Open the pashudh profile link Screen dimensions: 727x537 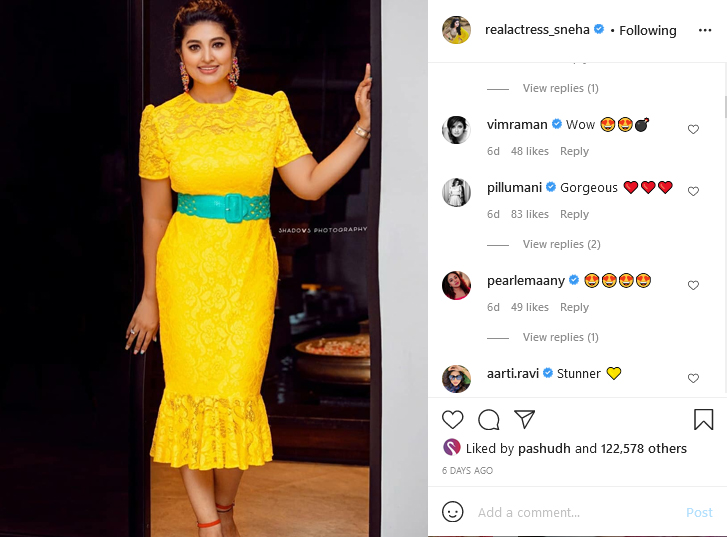click(x=544, y=448)
